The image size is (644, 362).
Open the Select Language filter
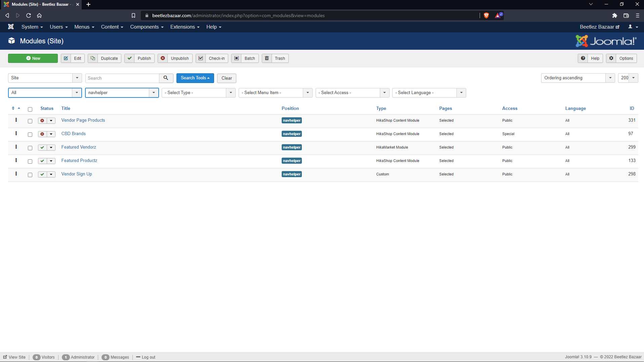tap(429, 93)
